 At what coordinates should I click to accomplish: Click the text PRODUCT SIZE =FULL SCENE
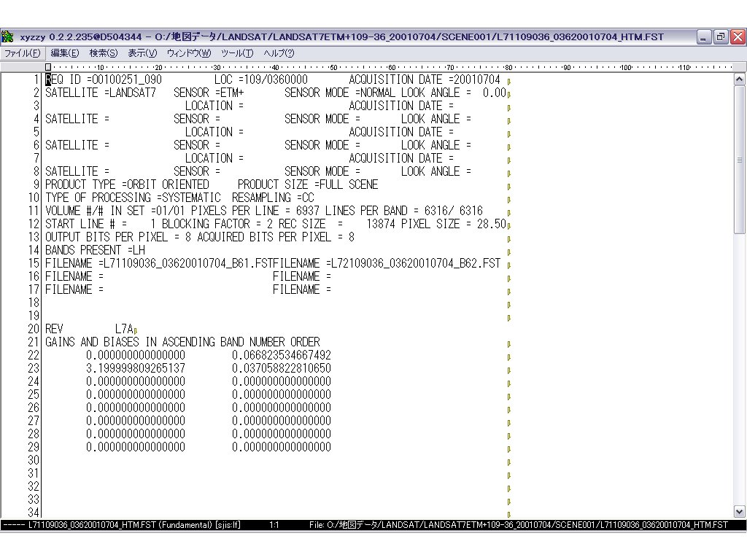[x=308, y=184]
